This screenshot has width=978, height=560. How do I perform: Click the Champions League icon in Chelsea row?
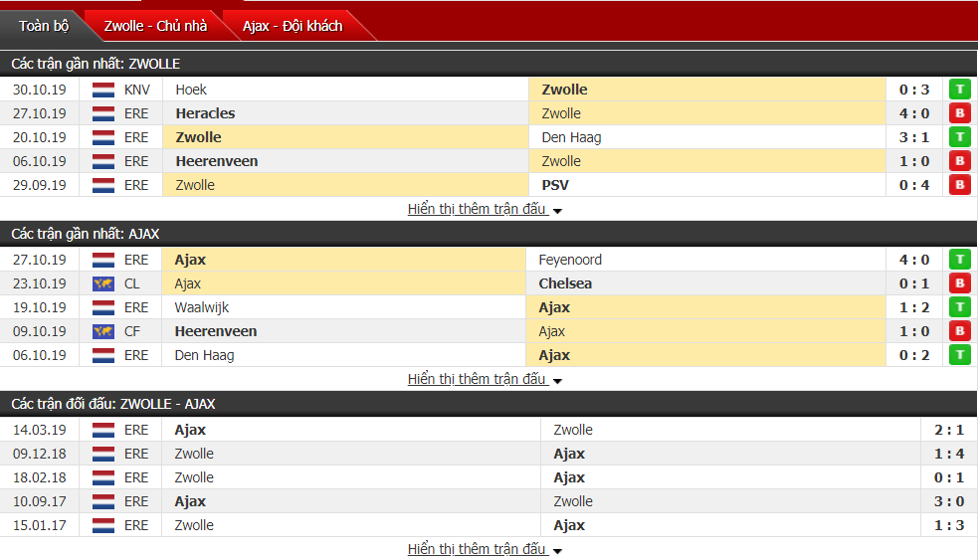[103, 283]
